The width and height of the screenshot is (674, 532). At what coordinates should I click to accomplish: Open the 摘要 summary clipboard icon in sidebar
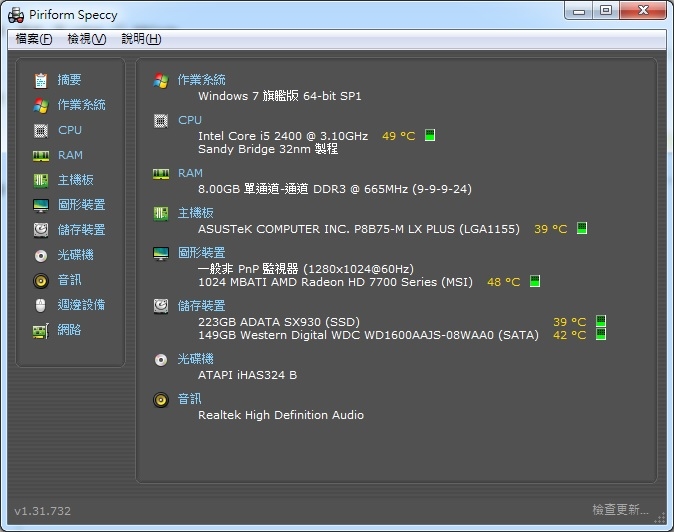[41, 80]
